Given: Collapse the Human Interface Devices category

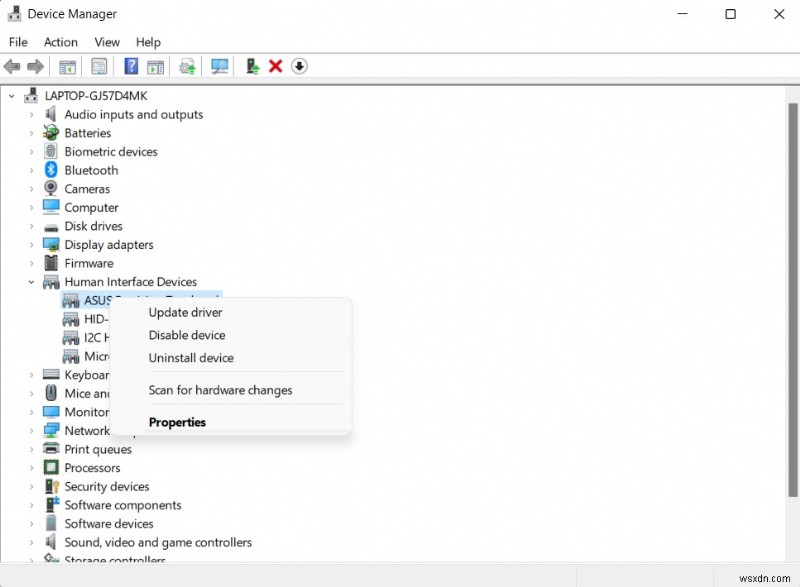Looking at the screenshot, I should pyautogui.click(x=31, y=281).
